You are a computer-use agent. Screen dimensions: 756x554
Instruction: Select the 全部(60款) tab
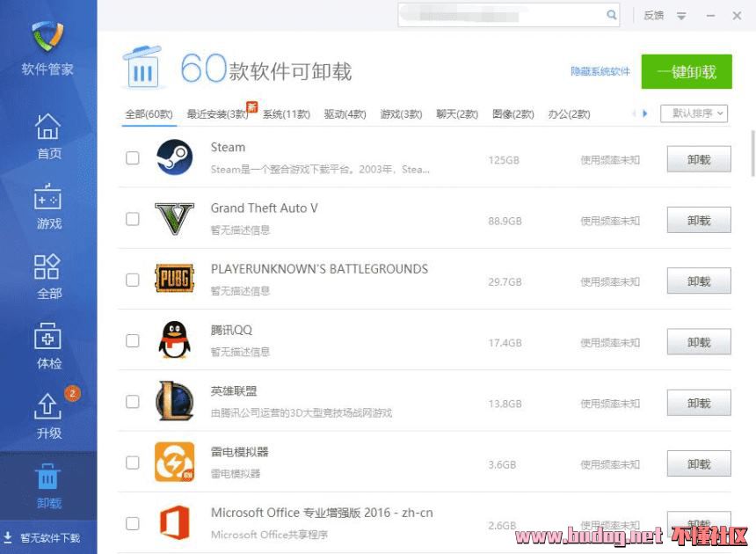click(x=149, y=114)
